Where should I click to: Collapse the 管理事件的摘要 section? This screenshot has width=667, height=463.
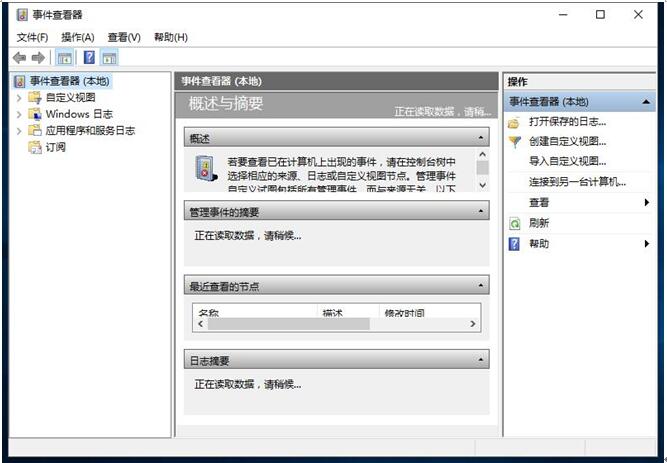pos(481,211)
